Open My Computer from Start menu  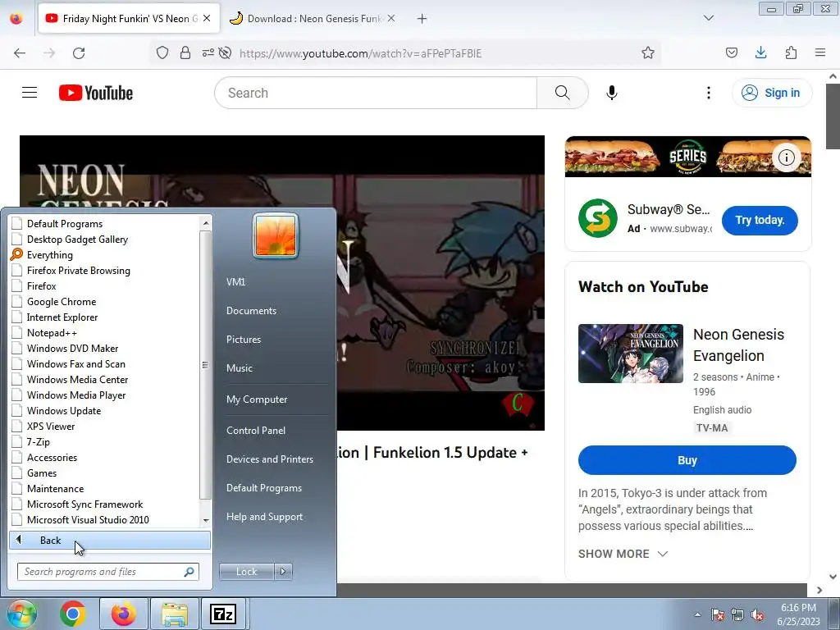coord(257,399)
